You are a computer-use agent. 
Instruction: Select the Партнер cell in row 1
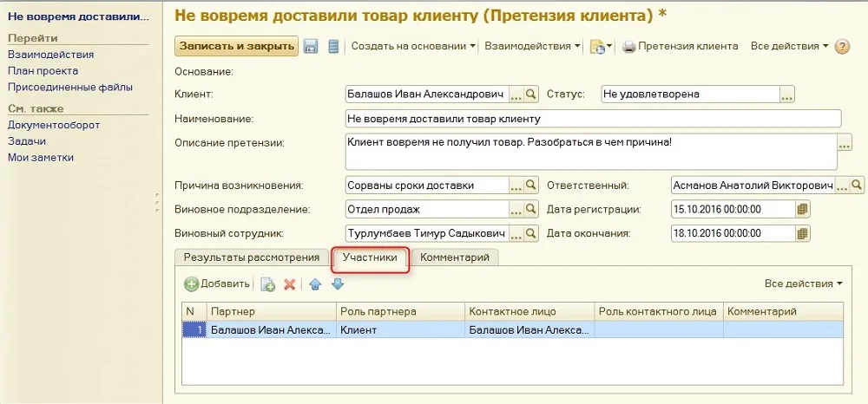271,330
